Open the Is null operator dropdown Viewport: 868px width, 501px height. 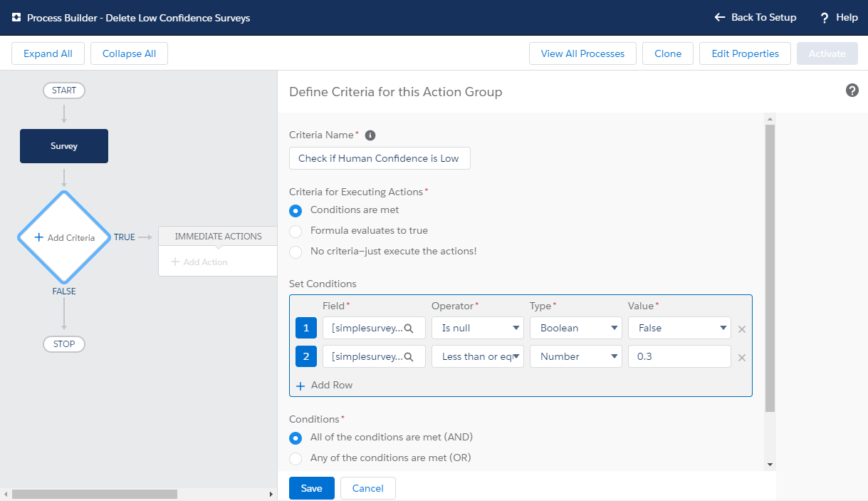click(478, 328)
